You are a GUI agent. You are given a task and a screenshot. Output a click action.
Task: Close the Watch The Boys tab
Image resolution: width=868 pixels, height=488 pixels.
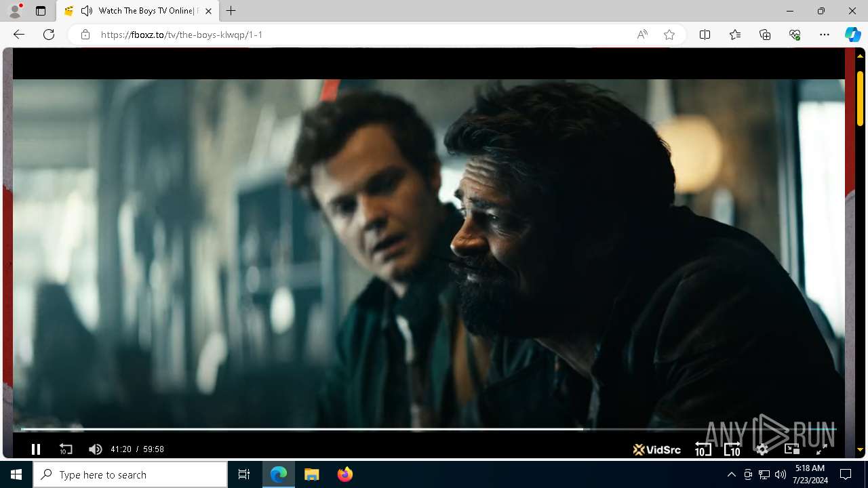coord(208,11)
